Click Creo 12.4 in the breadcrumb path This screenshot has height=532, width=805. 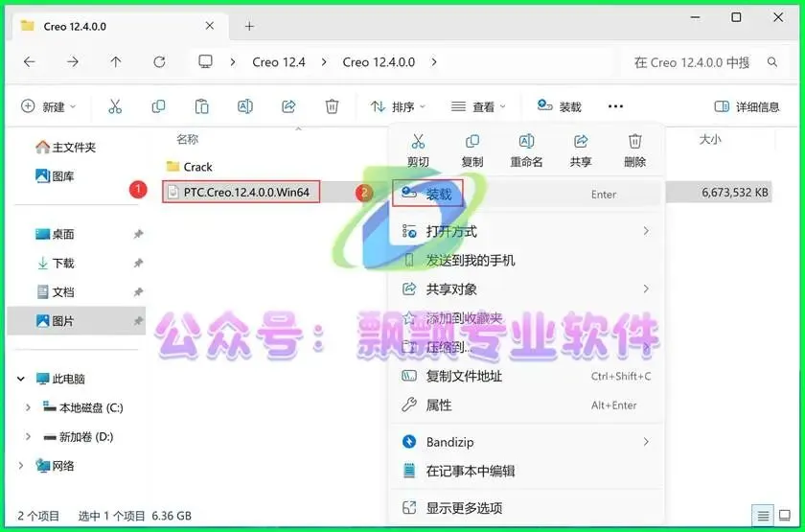coord(279,62)
